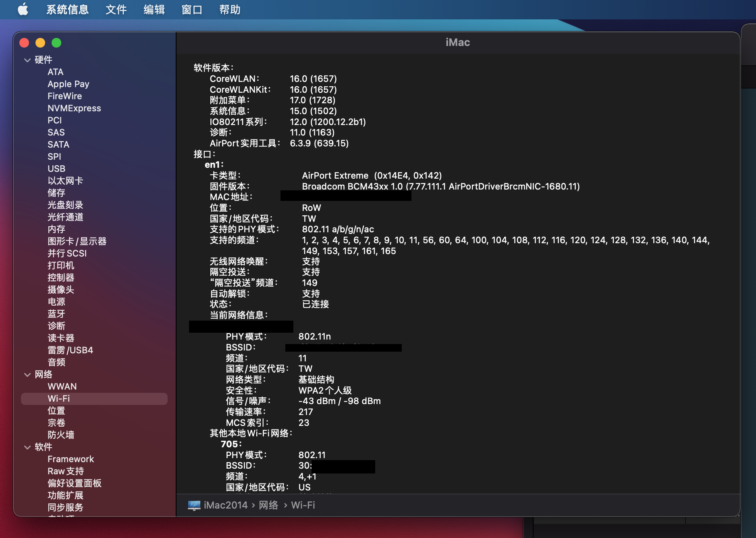The image size is (756, 538).
Task: Click the 基础结构 network type value
Action: coord(316,380)
